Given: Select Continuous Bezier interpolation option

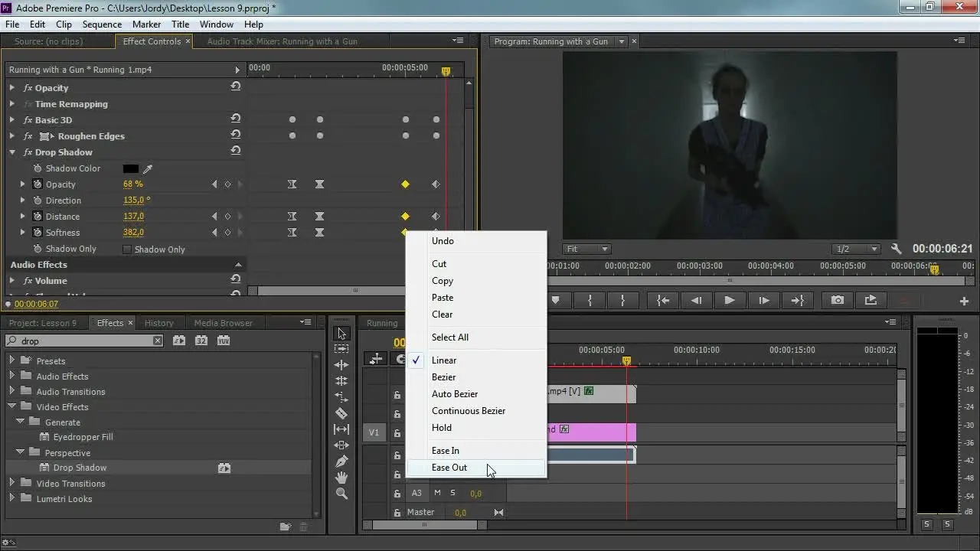Looking at the screenshot, I should coord(469,411).
